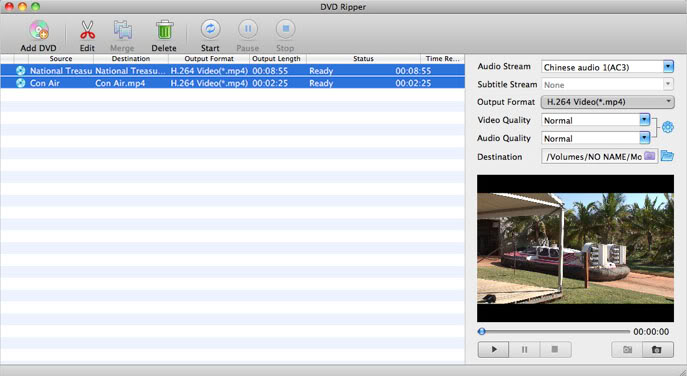The height and width of the screenshot is (376, 687).
Task: Expand the Audio Stream dropdown
Action: (668, 67)
